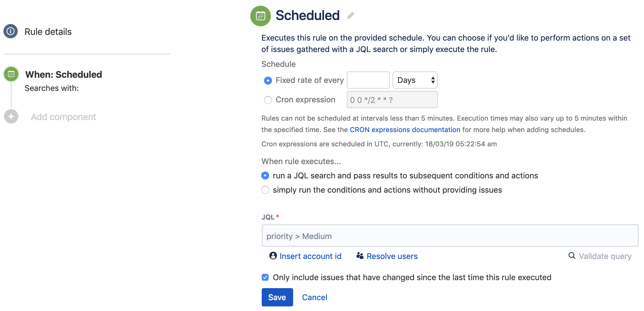Click the Insert account id person icon
Screen dimensions: 644x311
[273, 256]
